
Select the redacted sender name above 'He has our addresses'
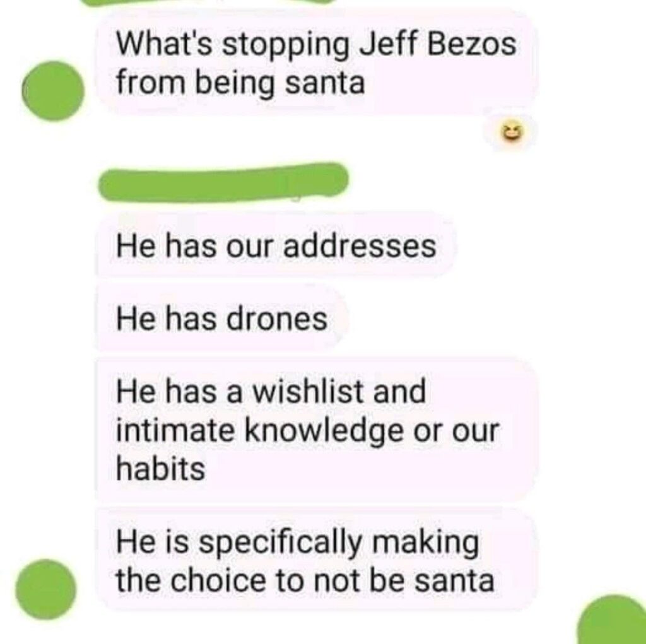click(x=223, y=183)
